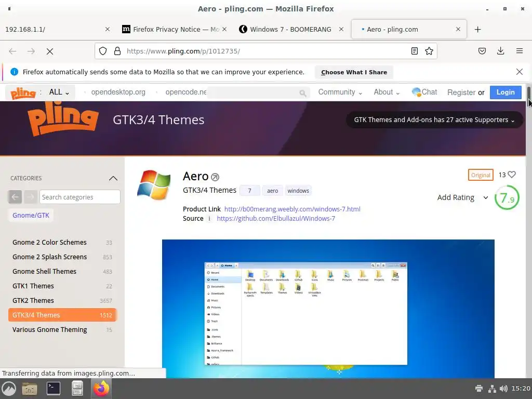
Task: Open the About dropdown menu
Action: tap(387, 92)
